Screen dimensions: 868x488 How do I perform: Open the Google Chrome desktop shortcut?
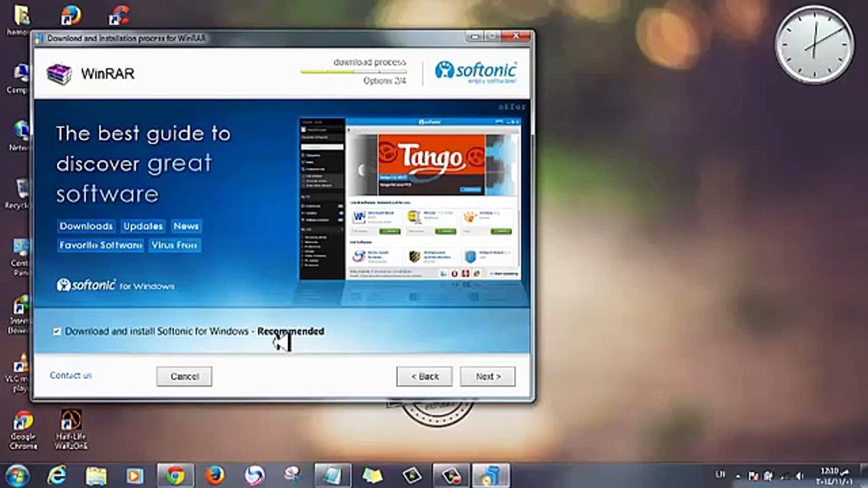coord(24,430)
